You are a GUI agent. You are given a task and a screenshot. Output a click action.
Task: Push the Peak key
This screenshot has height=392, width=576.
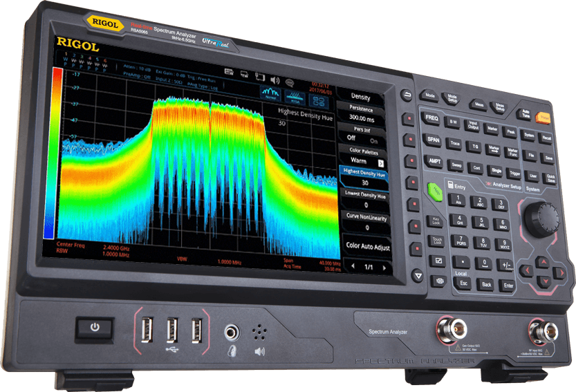click(510, 131)
